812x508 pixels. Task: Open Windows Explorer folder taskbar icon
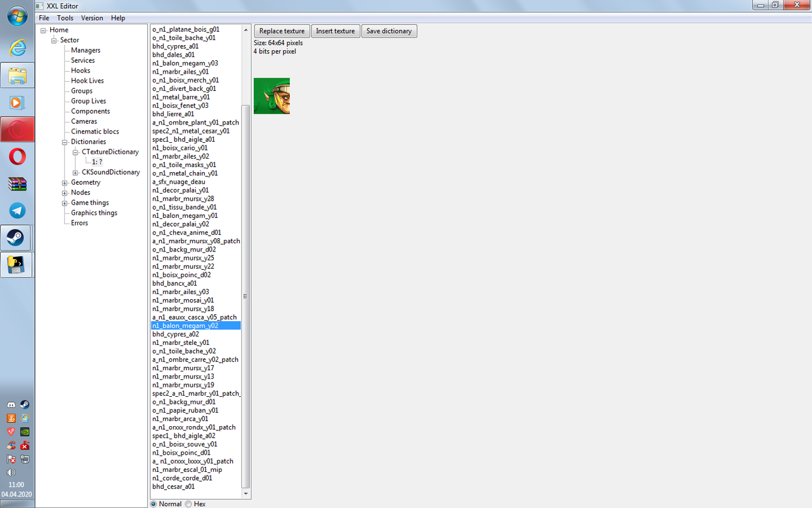17,75
